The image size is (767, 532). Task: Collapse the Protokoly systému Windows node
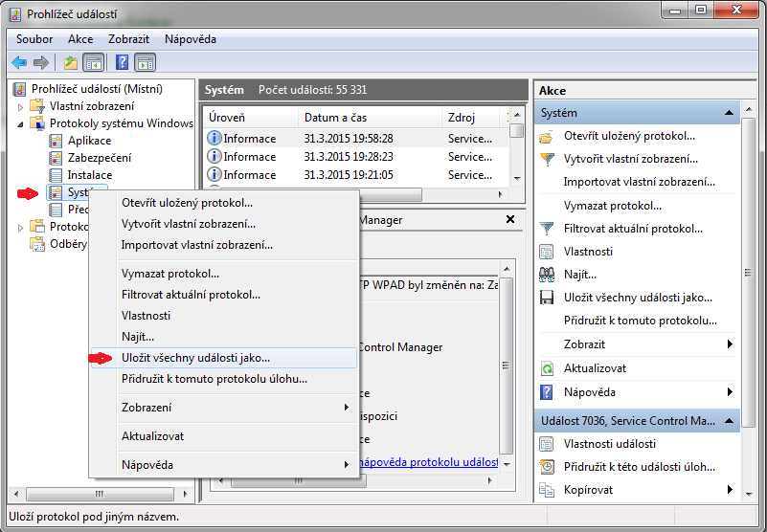[x=21, y=123]
